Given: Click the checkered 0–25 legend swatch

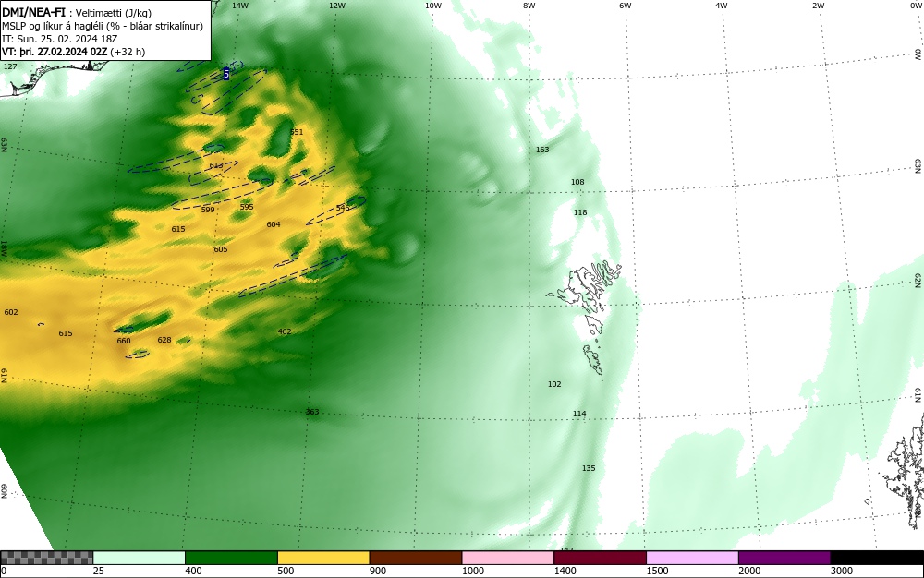Looking at the screenshot, I should tap(46, 558).
